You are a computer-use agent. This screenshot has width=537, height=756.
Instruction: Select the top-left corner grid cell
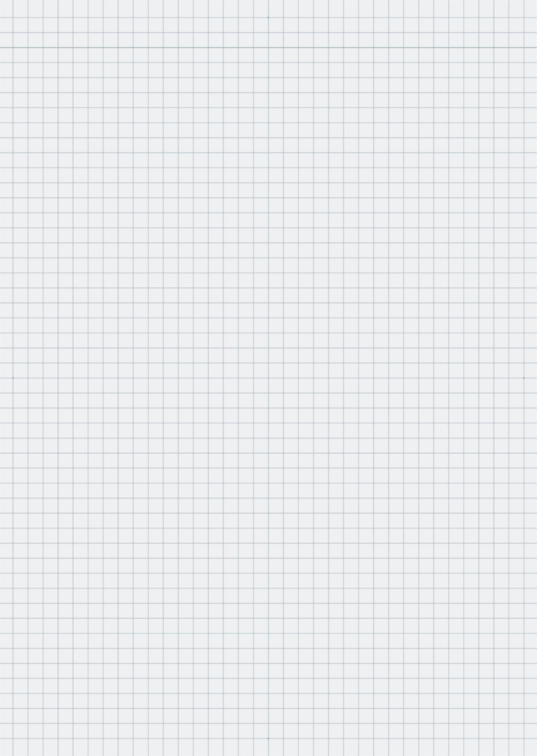(x=6, y=9)
